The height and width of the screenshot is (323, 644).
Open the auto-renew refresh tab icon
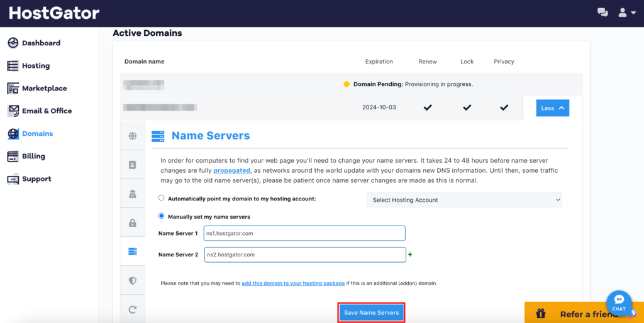coord(132,309)
